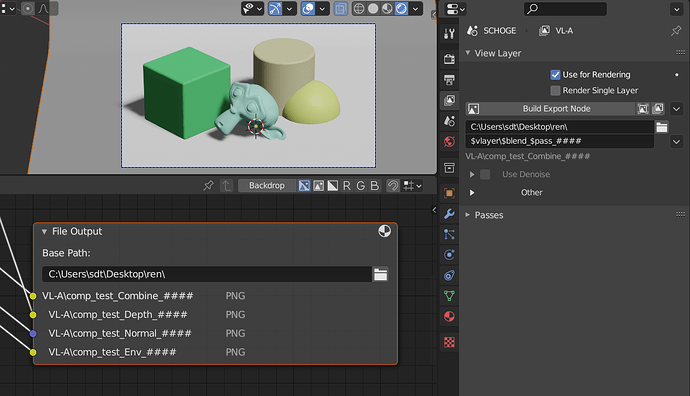This screenshot has width=690, height=396.
Task: Switch to View Layer properties tab
Action: point(449,100)
